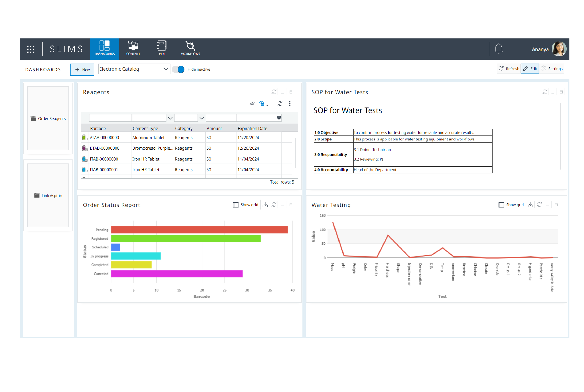Download the Order Status Report chart

pos(265,205)
